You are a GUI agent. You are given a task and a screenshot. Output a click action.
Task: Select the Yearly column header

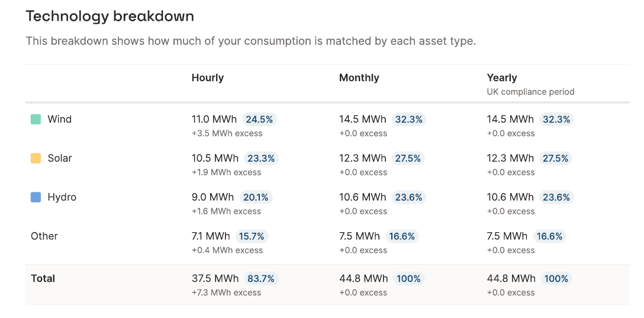coord(501,78)
